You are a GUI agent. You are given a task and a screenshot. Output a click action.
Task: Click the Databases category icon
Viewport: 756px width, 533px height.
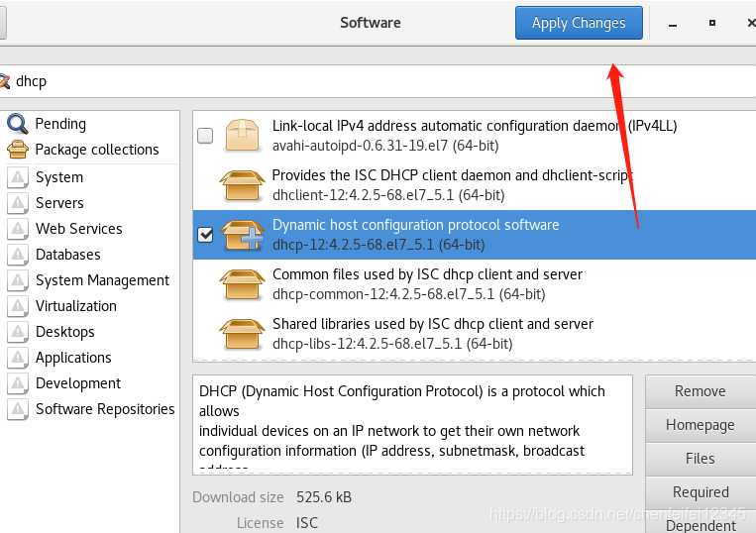pyautogui.click(x=18, y=255)
